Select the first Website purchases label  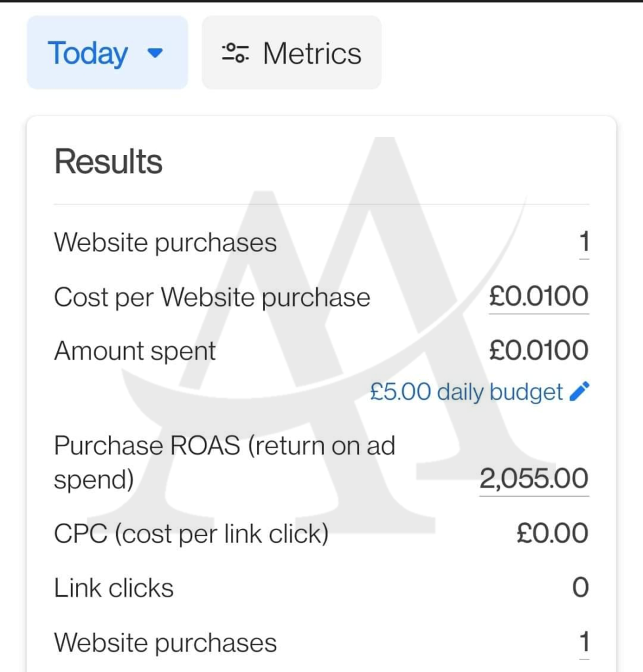tap(165, 243)
